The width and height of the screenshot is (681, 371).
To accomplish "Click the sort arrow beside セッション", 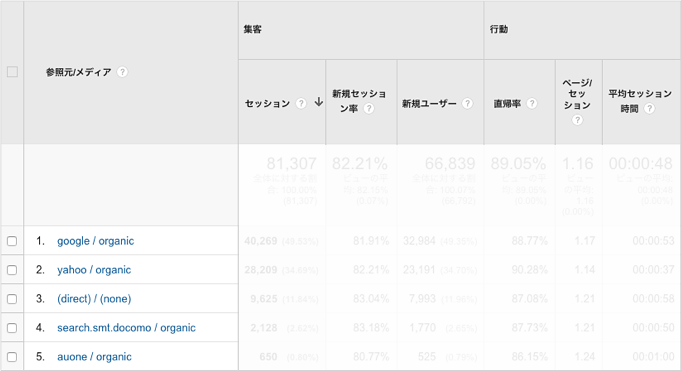I will pos(319,102).
